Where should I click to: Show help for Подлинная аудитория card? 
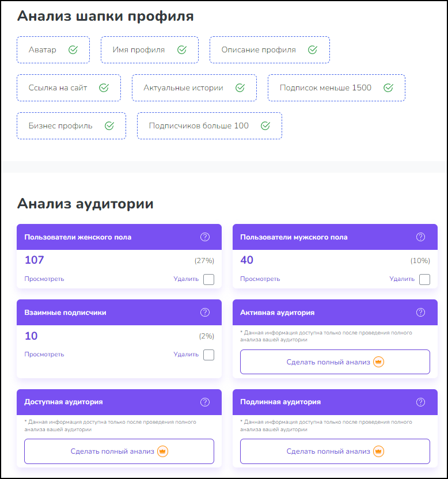tap(420, 402)
